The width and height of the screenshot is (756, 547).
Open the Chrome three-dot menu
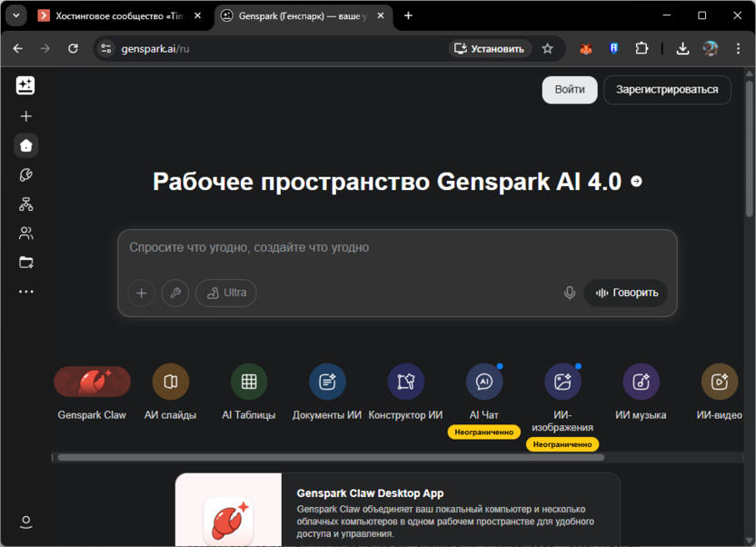coord(738,49)
